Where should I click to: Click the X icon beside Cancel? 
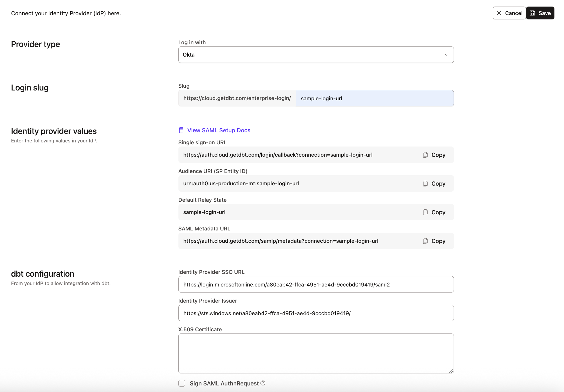[x=499, y=13]
